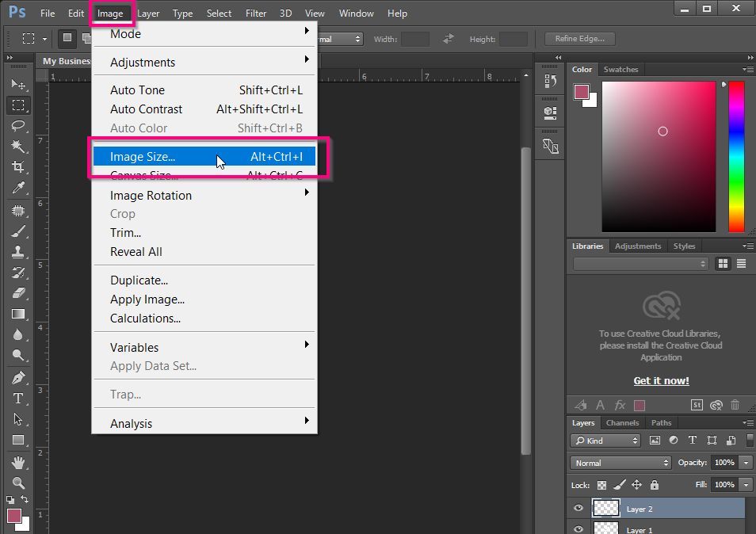Viewport: 756px width, 534px height.
Task: Select the Lasso tool
Action: pos(19,126)
